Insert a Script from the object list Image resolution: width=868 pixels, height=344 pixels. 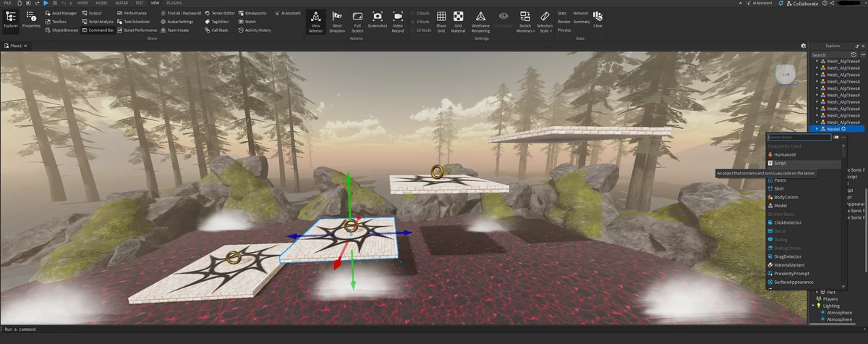click(780, 164)
